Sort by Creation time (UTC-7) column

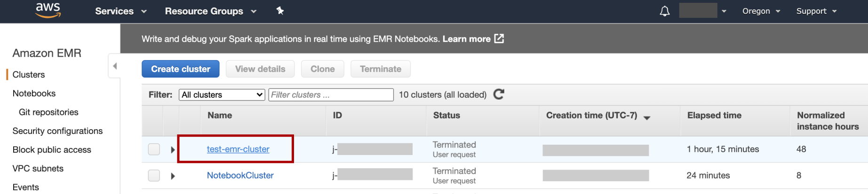597,116
